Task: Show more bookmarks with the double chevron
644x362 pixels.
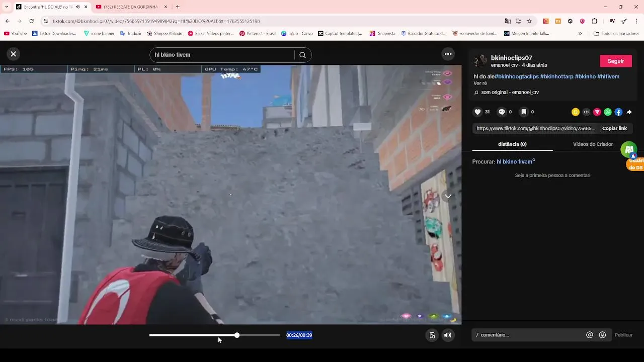Action: pos(580,34)
